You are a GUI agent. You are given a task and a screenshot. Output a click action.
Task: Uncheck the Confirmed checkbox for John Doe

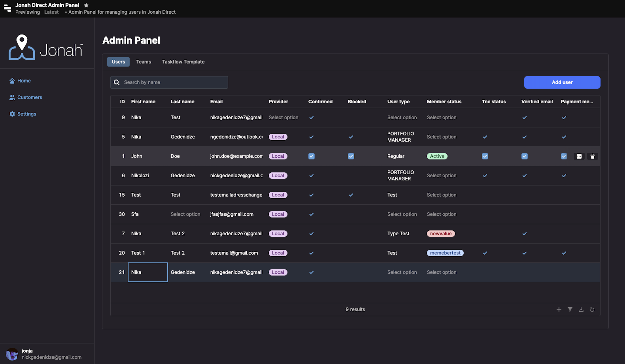point(311,156)
